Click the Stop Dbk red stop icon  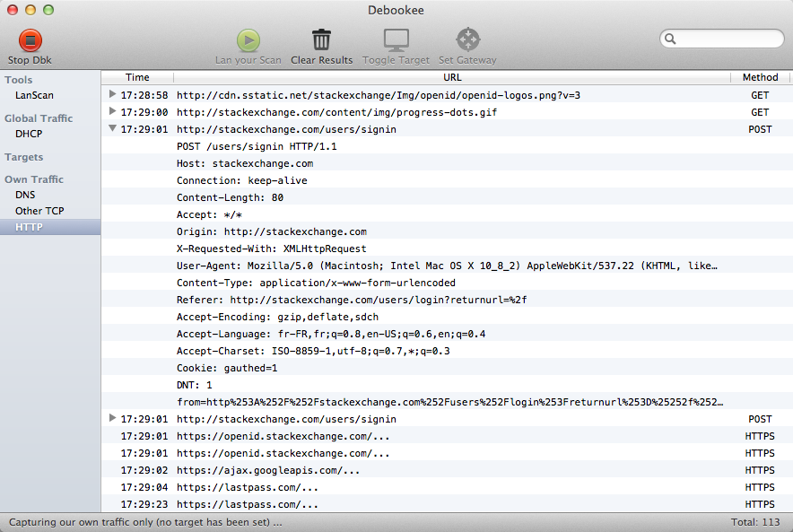tap(30, 40)
